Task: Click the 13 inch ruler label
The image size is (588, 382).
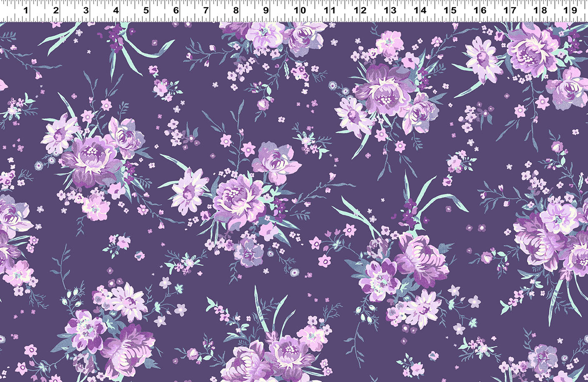Action: tap(390, 10)
